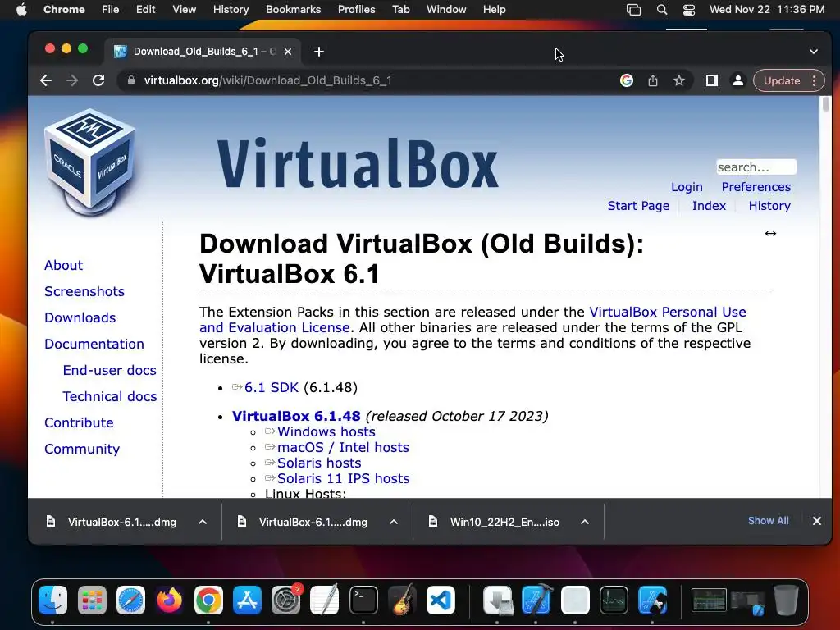This screenshot has width=840, height=630.
Task: Open Launchpad from the dock
Action: [92, 600]
